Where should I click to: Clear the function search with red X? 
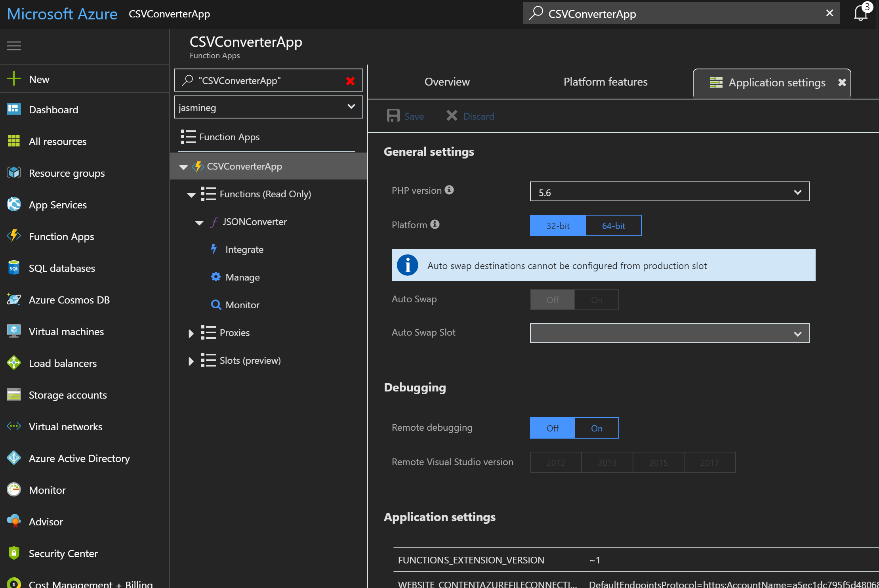coord(350,81)
